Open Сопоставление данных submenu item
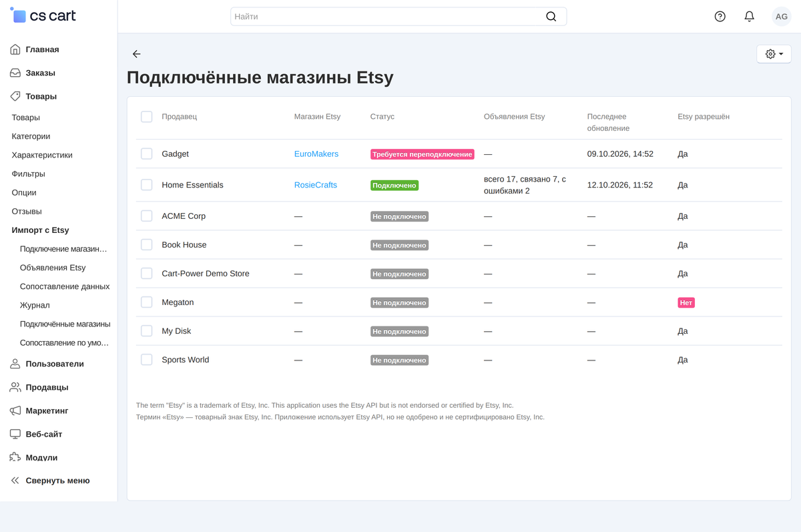The image size is (801, 532). click(65, 286)
